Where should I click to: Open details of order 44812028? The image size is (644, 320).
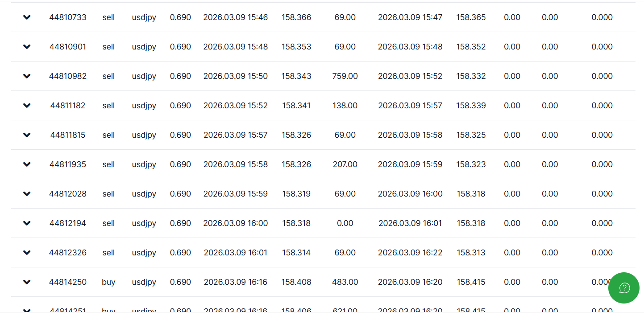(x=27, y=194)
